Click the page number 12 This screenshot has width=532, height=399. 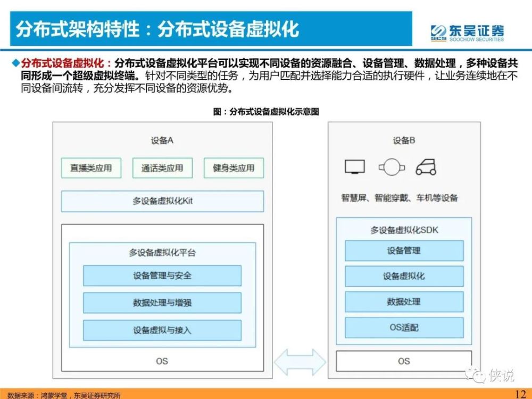pos(520,394)
